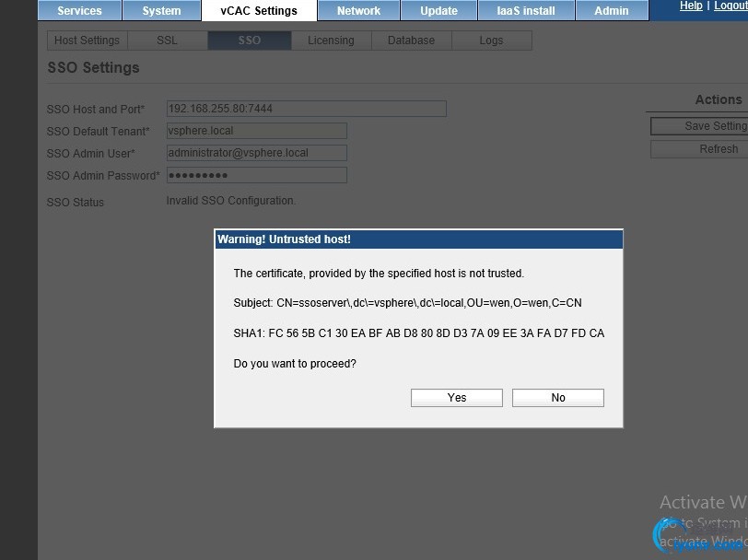This screenshot has width=748, height=560.
Task: Switch to the Admin tab
Action: pyautogui.click(x=612, y=10)
